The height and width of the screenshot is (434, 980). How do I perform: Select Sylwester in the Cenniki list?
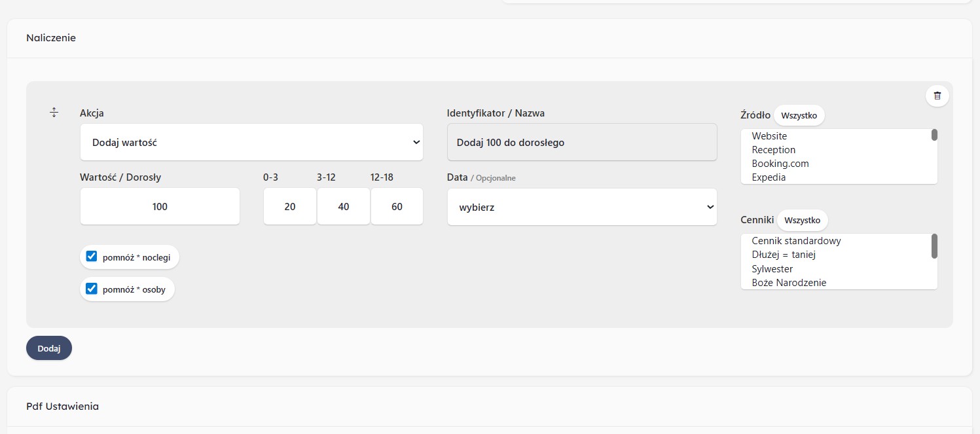772,269
